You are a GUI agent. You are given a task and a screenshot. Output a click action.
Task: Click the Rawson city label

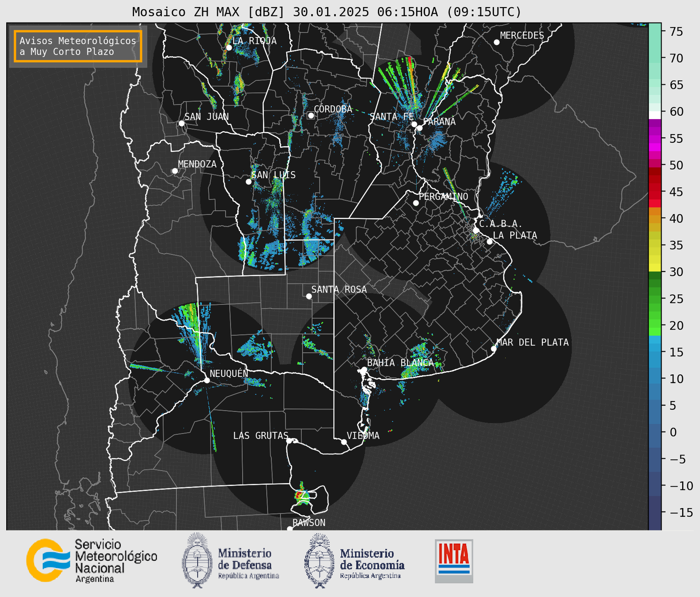309,523
